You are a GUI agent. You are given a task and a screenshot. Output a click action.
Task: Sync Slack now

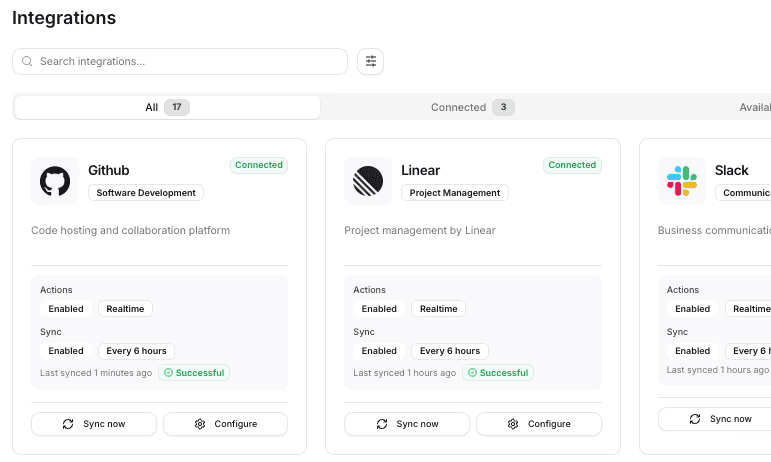coord(714,419)
